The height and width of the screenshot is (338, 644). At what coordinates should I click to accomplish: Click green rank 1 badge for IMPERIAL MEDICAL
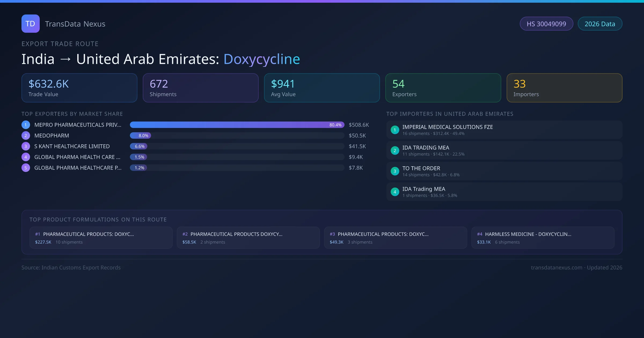(395, 130)
